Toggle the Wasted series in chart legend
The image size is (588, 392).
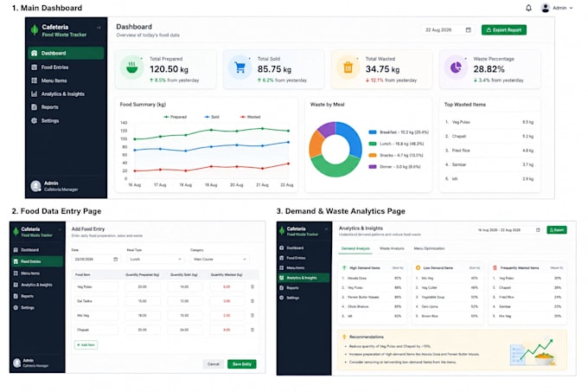tap(250, 117)
